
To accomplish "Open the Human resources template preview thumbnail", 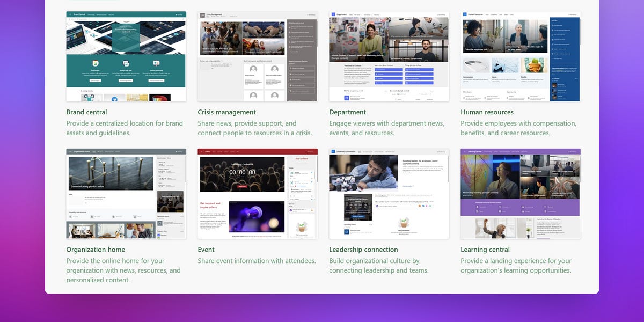I will coord(520,56).
